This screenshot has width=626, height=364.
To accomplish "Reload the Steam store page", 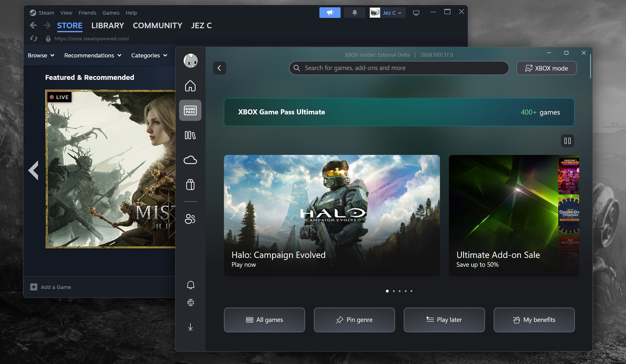I will click(x=34, y=39).
